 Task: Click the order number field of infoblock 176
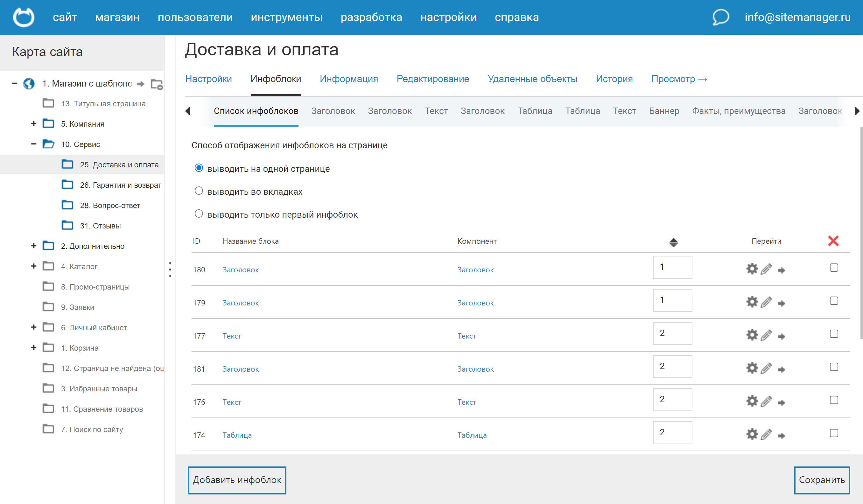[672, 400]
